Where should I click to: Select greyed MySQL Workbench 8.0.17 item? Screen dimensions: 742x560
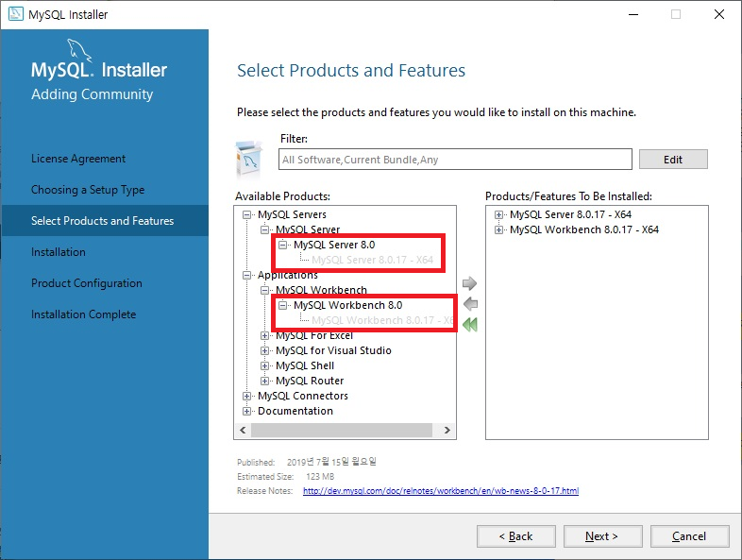tap(382, 320)
